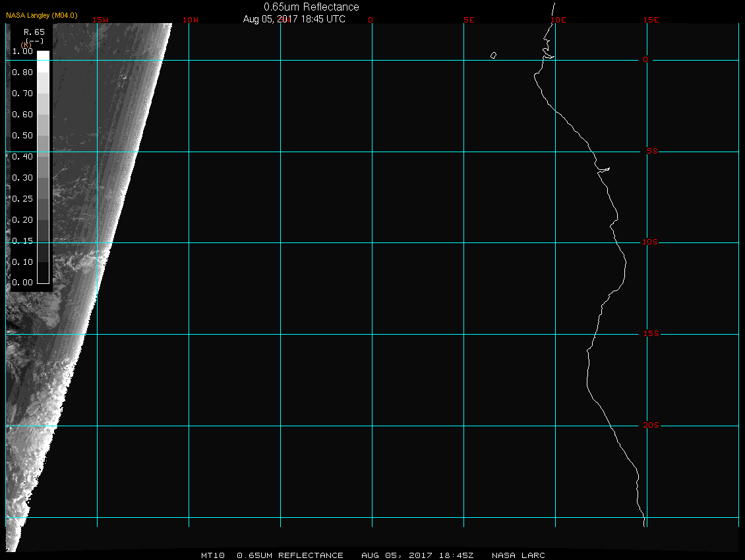745x560 pixels.
Task: Click the '0.80' legend value
Action: 22,72
